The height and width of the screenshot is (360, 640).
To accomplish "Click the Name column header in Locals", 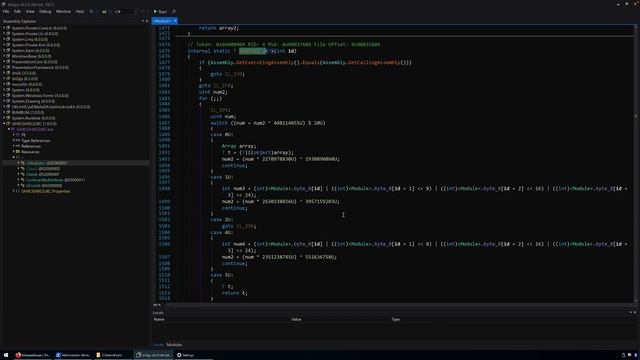I will coord(159,319).
